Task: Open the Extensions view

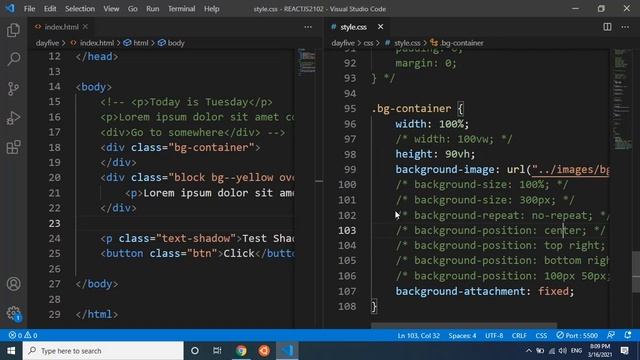Action: [13, 147]
